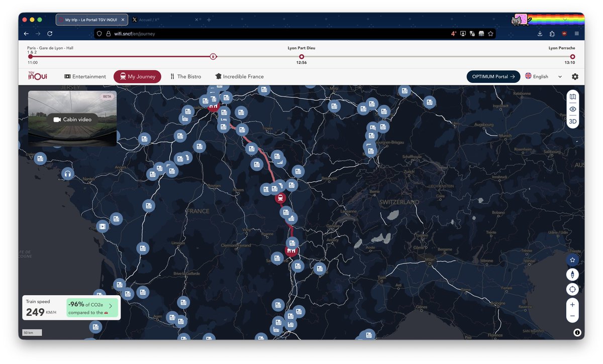Image resolution: width=603 pixels, height=364 pixels.
Task: Open the film video marker on the Atlantic coast
Action: [103, 226]
